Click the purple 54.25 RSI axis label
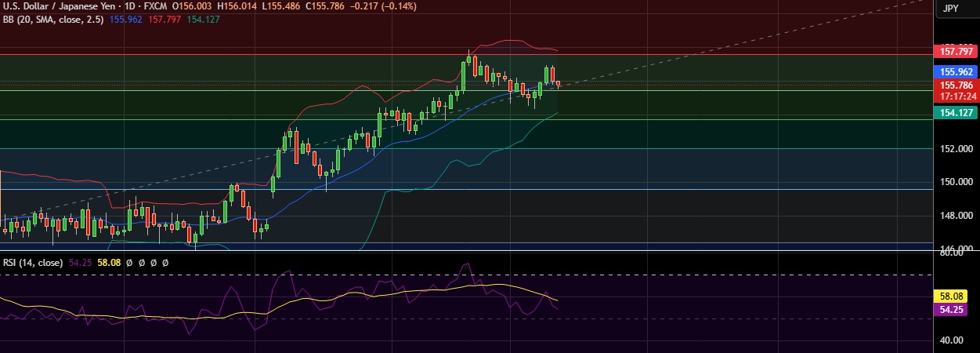This screenshot has height=353, width=980. [x=950, y=310]
